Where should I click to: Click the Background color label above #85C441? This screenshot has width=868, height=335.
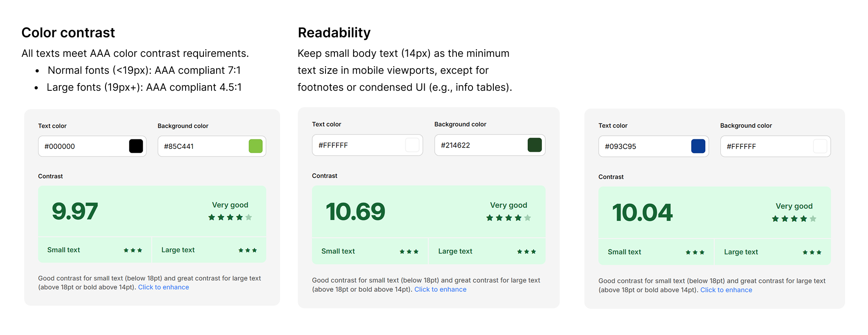[x=183, y=126]
